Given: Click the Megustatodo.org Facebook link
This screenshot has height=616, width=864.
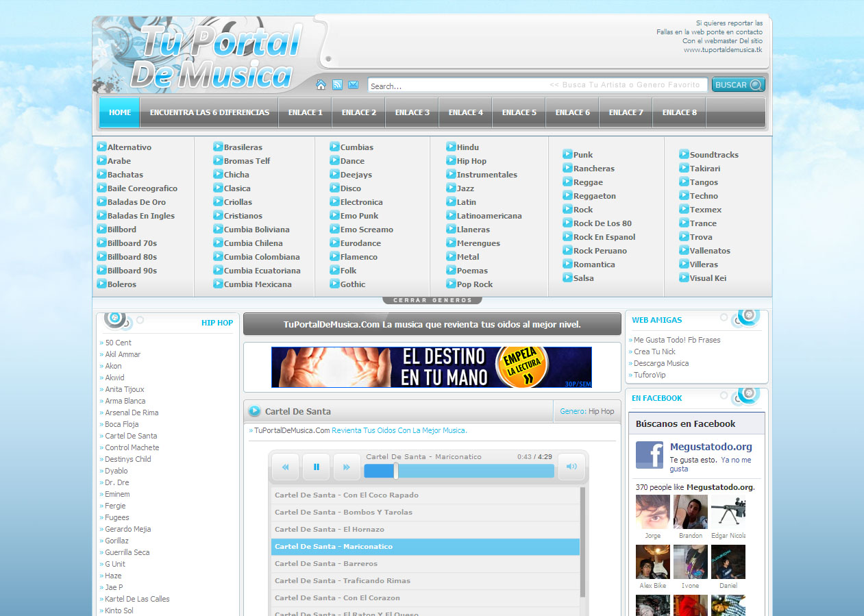Looking at the screenshot, I should (711, 447).
